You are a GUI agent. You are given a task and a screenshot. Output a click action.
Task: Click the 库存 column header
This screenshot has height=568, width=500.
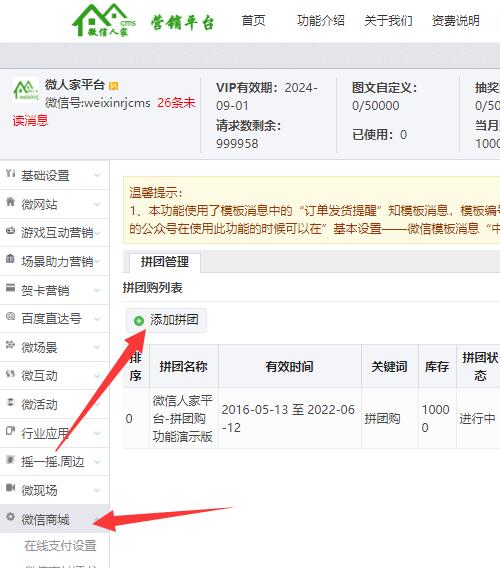(437, 366)
